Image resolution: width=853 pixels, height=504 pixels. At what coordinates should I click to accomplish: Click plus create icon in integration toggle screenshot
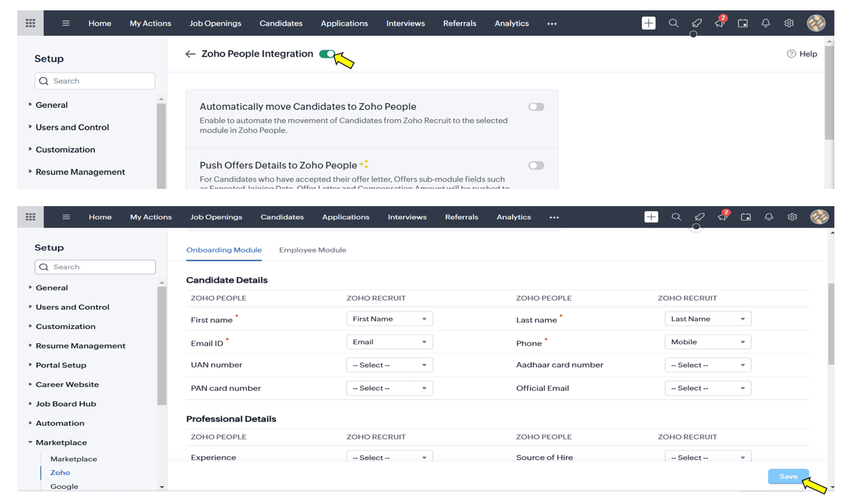coord(649,23)
